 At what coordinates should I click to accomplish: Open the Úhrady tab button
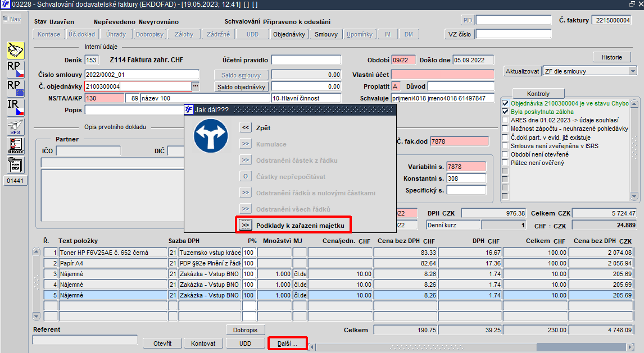click(x=116, y=34)
